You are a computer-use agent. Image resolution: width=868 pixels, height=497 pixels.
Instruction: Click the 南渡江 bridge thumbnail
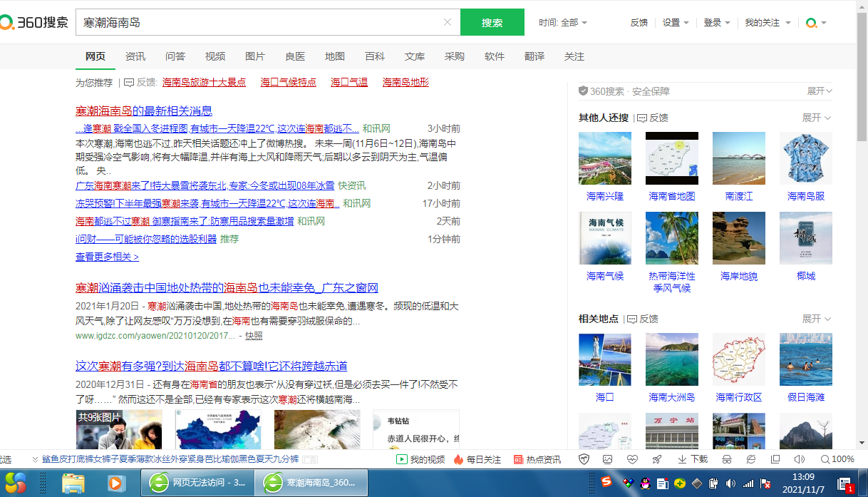739,158
